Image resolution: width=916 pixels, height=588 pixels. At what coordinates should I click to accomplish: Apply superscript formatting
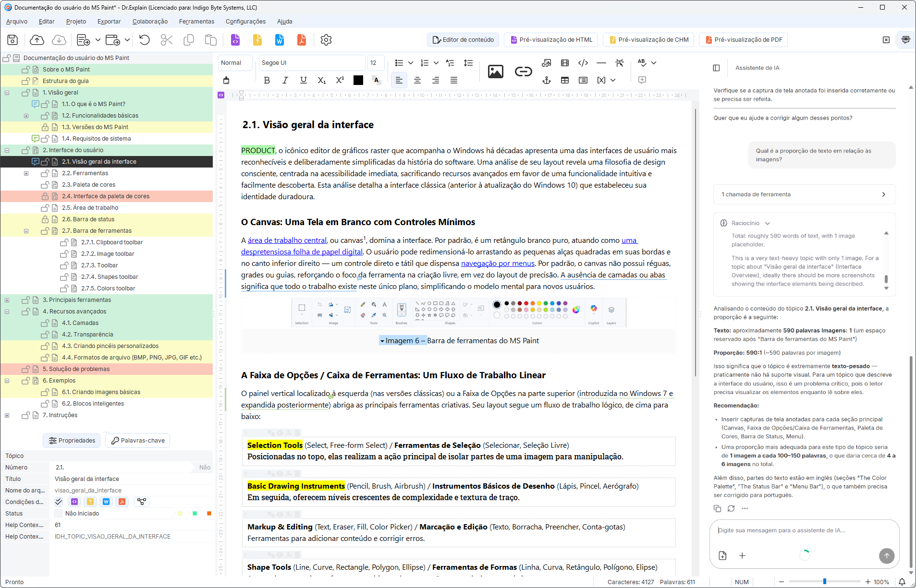pos(340,80)
